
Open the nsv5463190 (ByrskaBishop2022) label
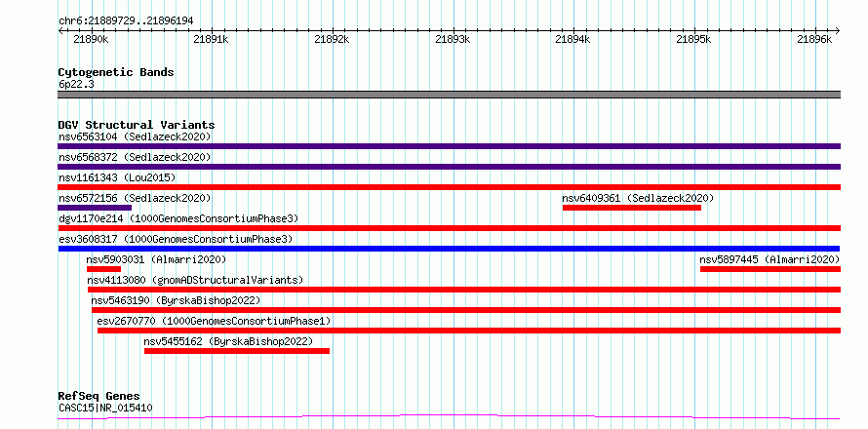pyautogui.click(x=176, y=300)
